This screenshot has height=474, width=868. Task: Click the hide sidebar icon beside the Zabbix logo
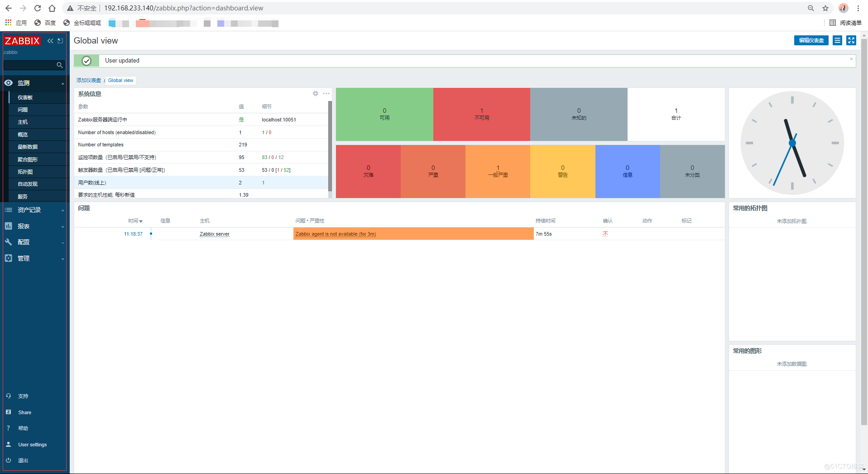pyautogui.click(x=60, y=41)
